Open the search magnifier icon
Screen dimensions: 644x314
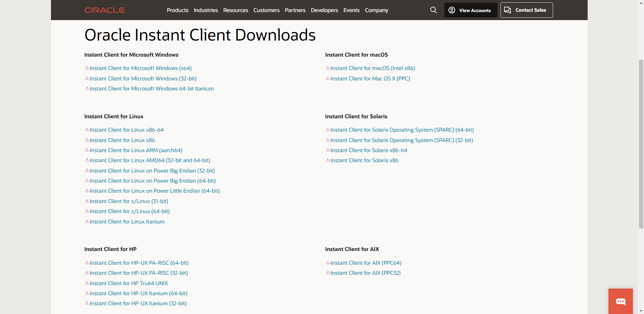coord(433,10)
